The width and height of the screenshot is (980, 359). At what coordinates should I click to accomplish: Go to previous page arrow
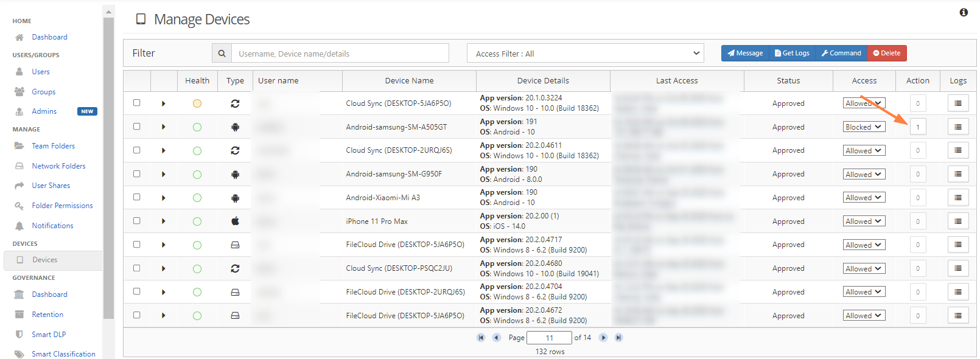pos(497,338)
